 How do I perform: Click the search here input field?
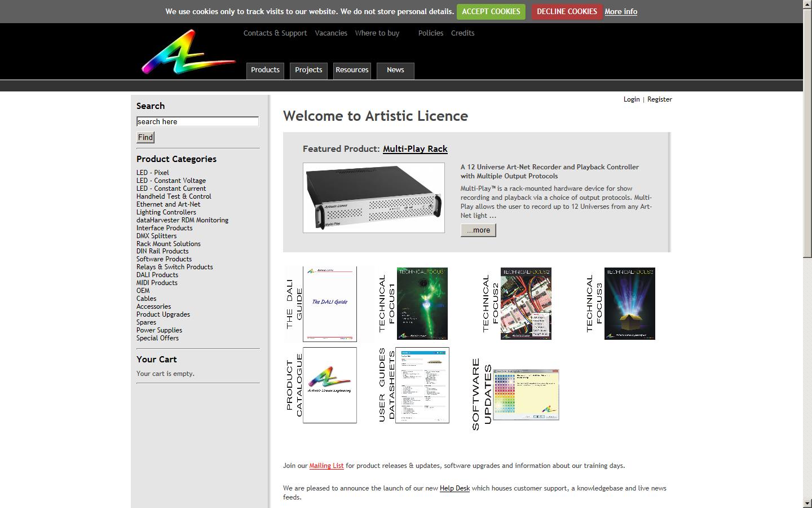[197, 121]
